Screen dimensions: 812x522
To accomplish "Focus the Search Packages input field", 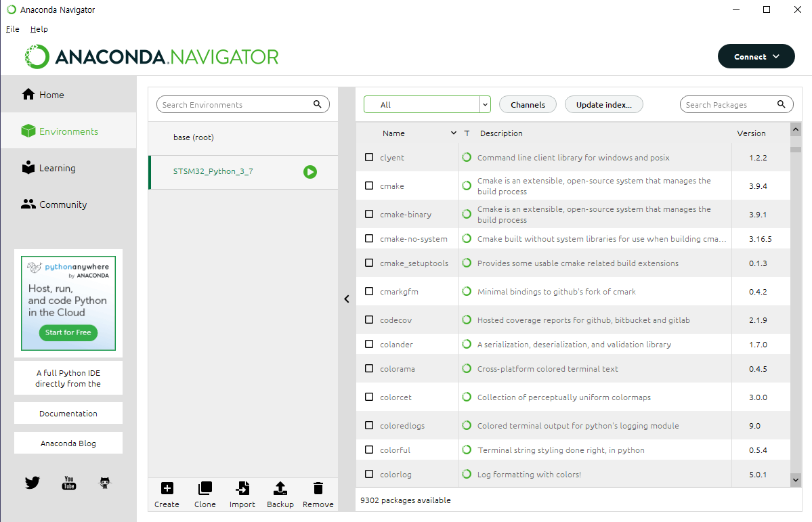I will point(736,104).
